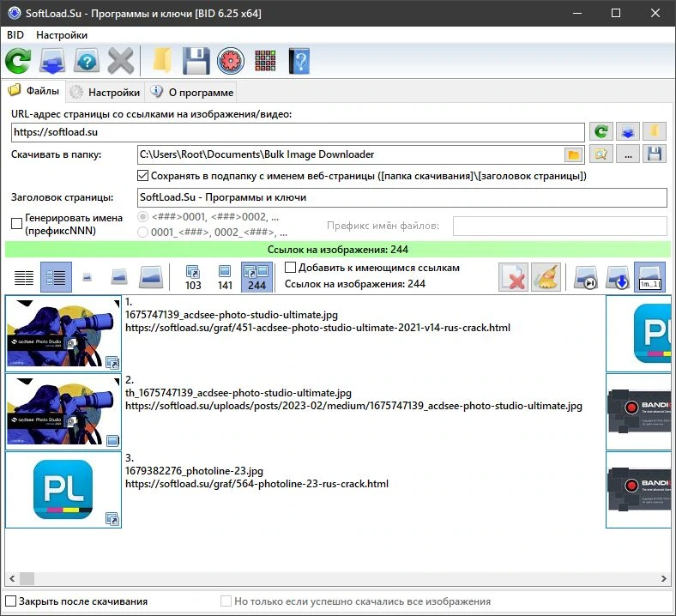The width and height of the screenshot is (676, 616).
Task: Switch to plain list view icon
Action: click(x=24, y=277)
